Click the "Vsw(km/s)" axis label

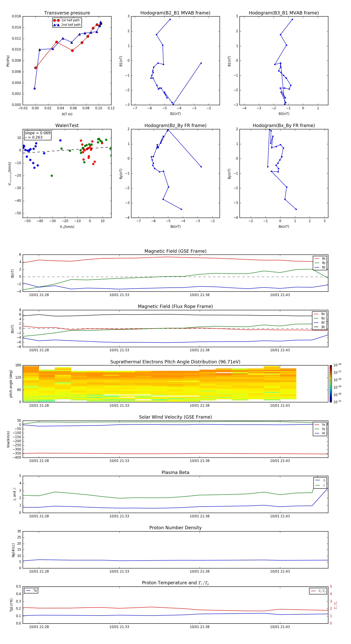8,439
